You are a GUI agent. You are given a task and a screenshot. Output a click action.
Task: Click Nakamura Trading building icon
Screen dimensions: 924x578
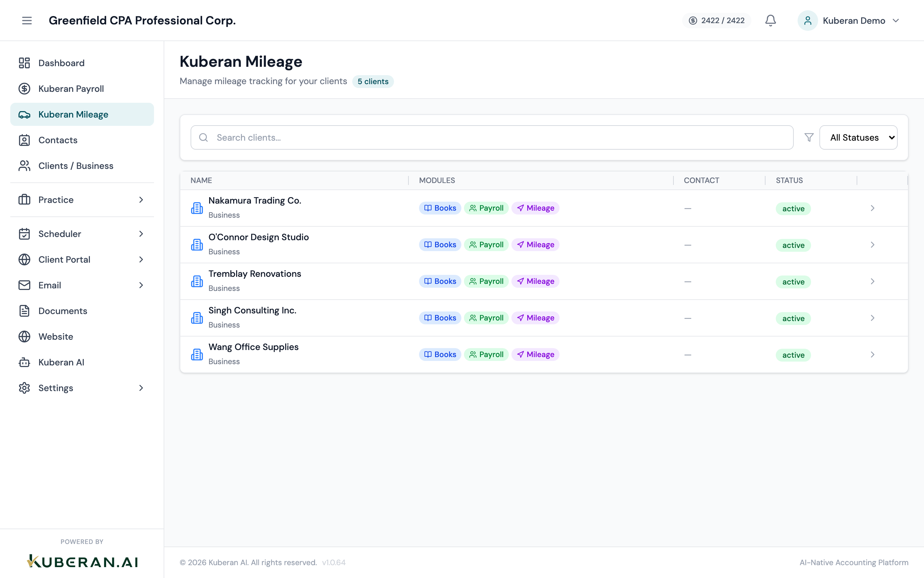(197, 208)
